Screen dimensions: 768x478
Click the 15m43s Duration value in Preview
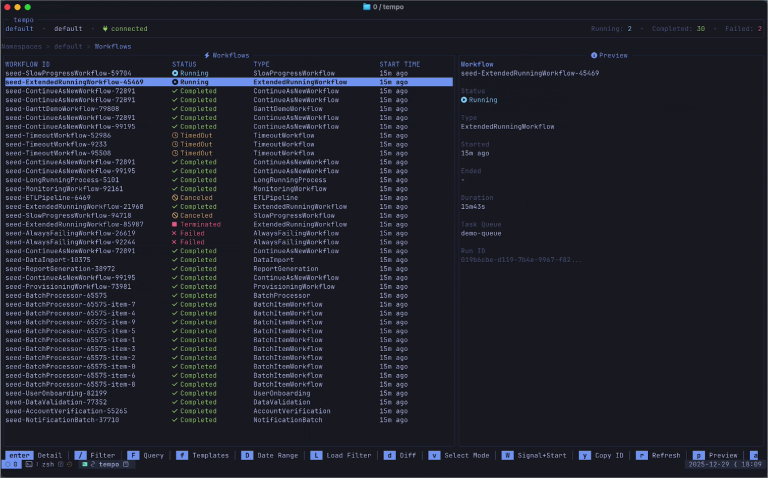pyautogui.click(x=473, y=206)
